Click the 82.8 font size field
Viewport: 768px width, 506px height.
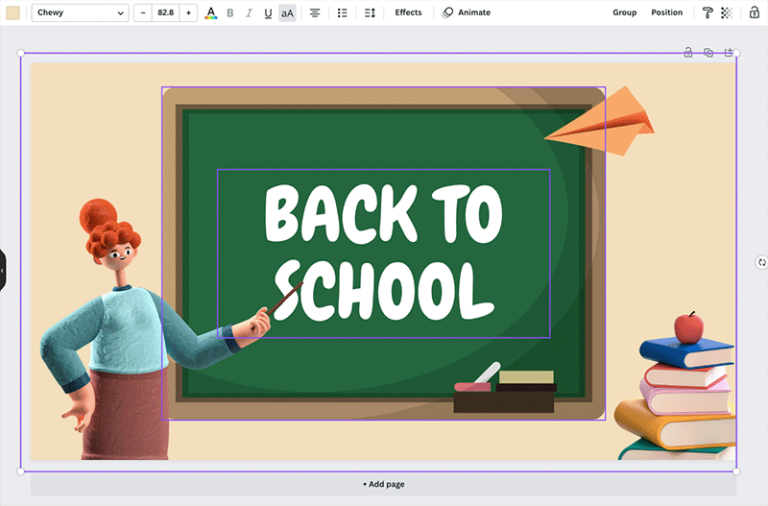[166, 13]
